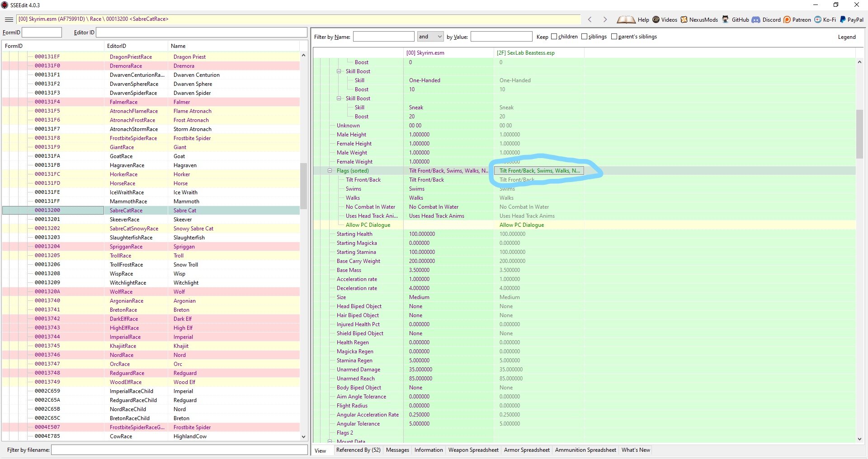868x459 pixels.
Task: Open the Weapon Spreadsheet tab
Action: coord(473,450)
